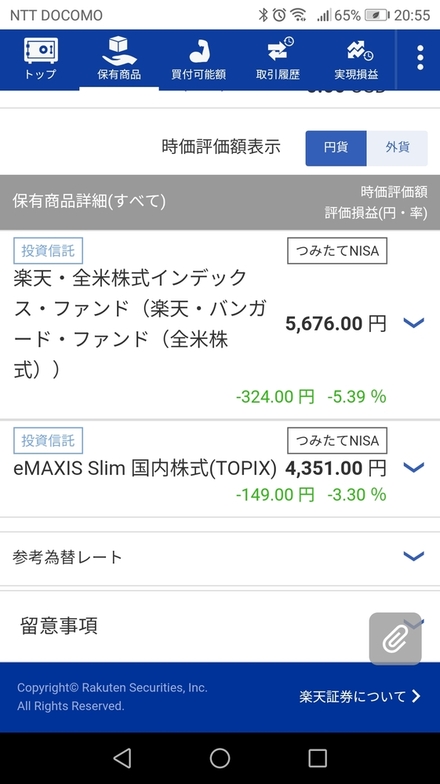The height and width of the screenshot is (784, 440).
Task: Expand the 参考為替レート section
Action: 220,557
